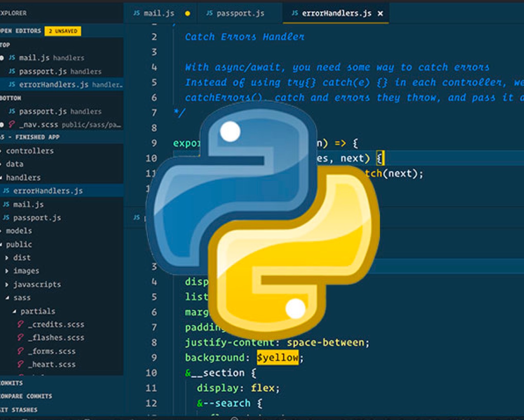Open the _heart.scss file

[62, 364]
